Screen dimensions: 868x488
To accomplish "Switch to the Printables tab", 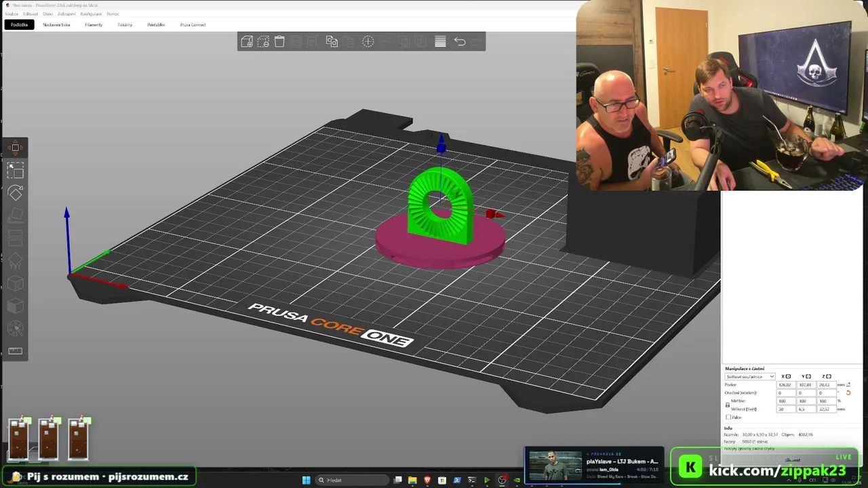I will [x=156, y=24].
